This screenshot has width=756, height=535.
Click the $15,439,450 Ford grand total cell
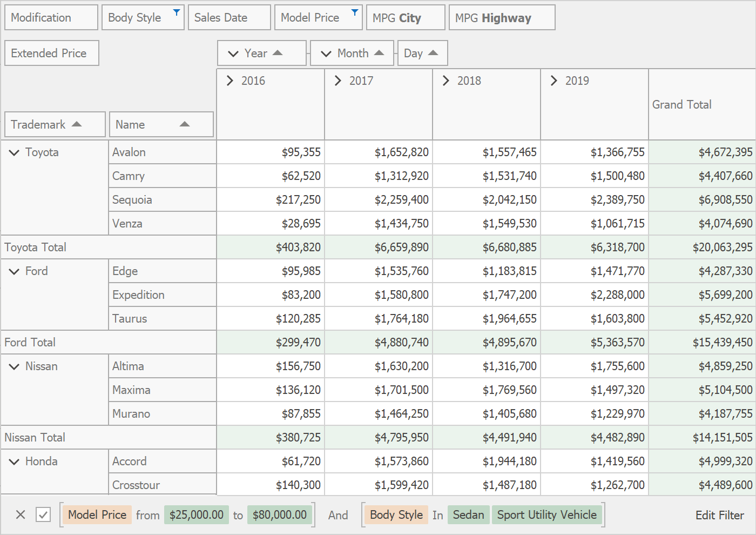point(702,343)
